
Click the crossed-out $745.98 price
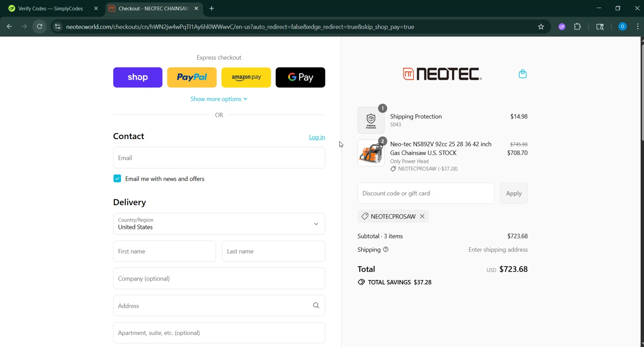tap(519, 144)
